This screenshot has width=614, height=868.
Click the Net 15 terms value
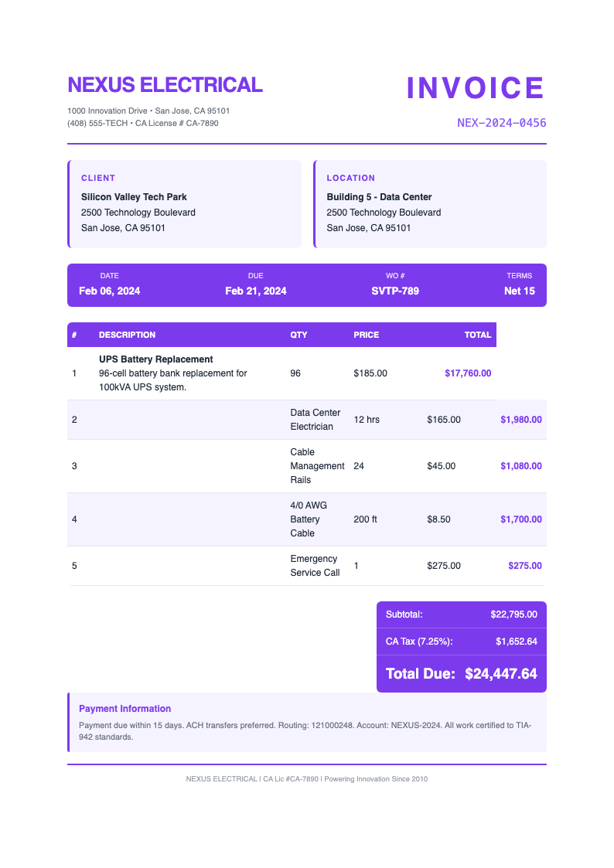coord(519,291)
